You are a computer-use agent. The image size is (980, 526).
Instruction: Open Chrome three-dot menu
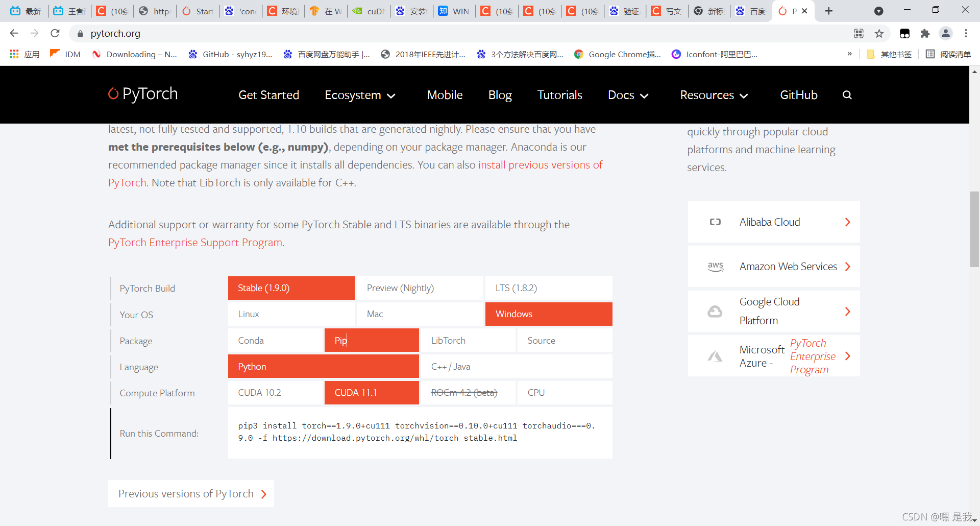(x=966, y=33)
